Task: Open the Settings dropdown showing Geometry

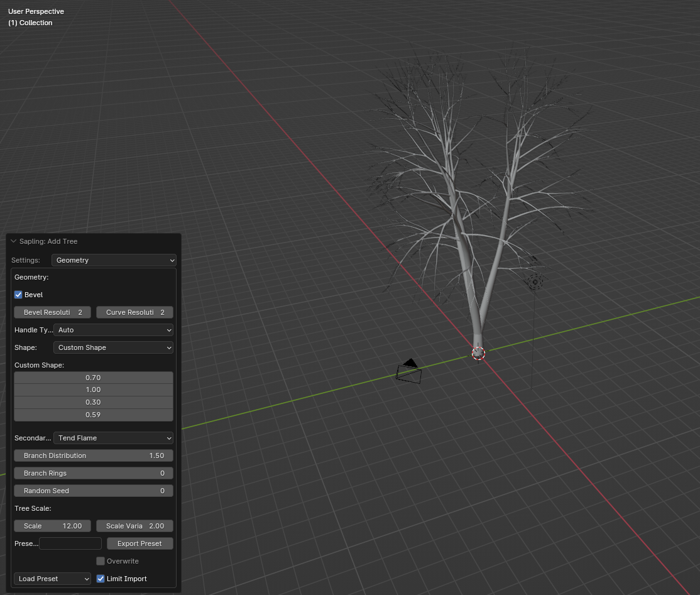Action: click(x=114, y=260)
